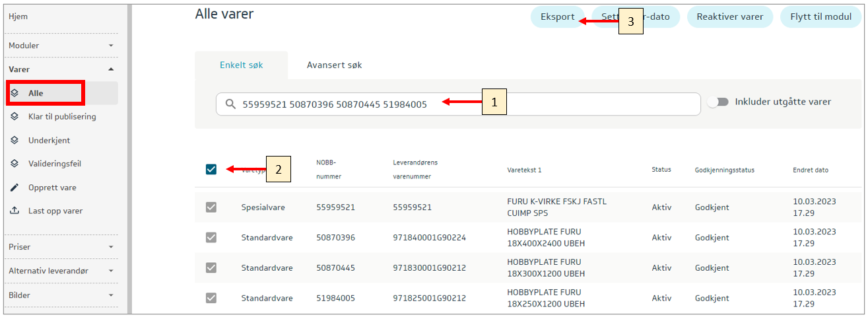The width and height of the screenshot is (868, 319).
Task: Select the Enkelt søk tab
Action: coord(242,65)
